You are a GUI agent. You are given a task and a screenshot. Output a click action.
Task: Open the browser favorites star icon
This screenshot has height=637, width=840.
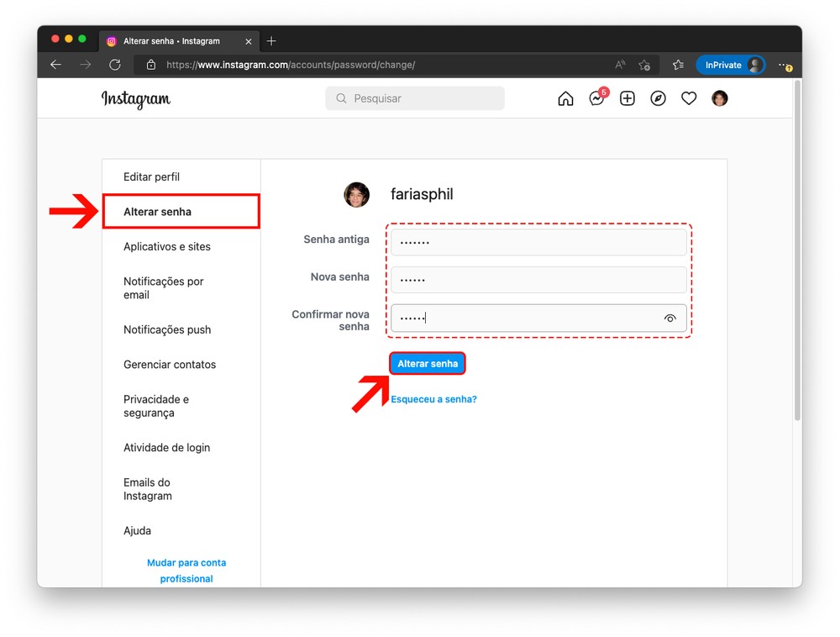point(678,65)
